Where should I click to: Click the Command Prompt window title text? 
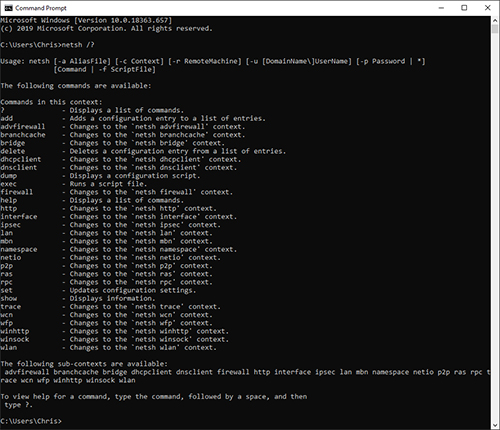point(41,8)
